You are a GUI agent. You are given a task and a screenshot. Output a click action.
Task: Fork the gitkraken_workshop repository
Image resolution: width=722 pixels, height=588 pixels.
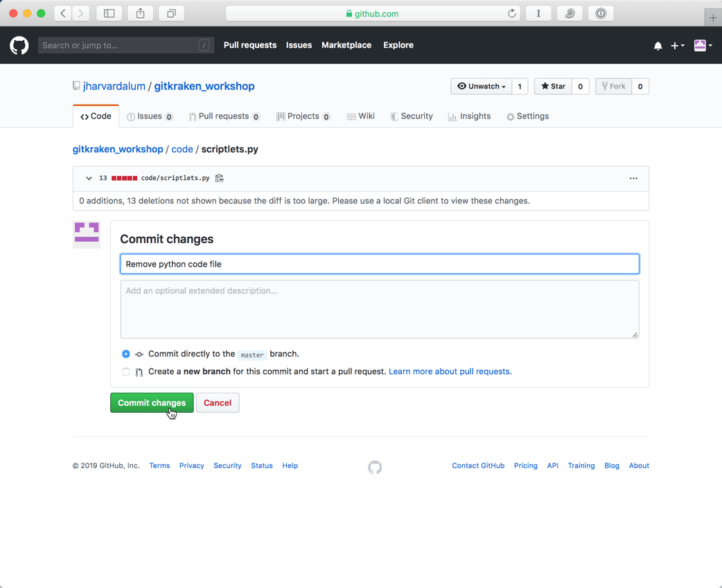pos(613,86)
